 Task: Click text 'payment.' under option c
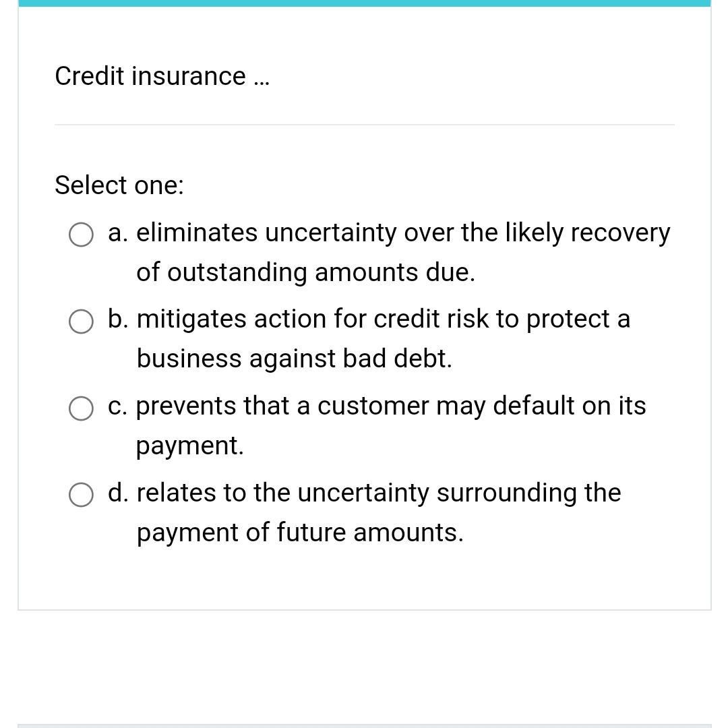(190, 446)
